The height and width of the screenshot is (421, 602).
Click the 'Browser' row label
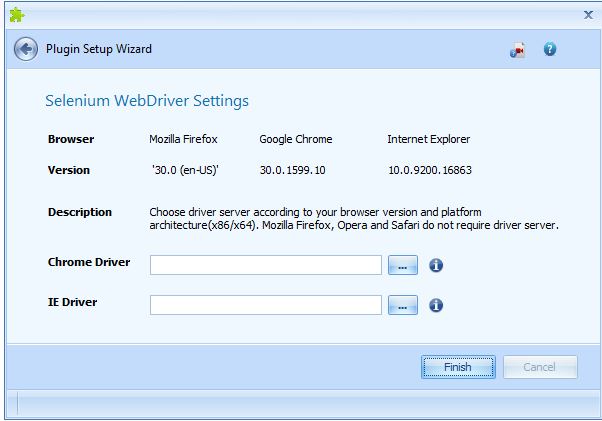point(71,139)
